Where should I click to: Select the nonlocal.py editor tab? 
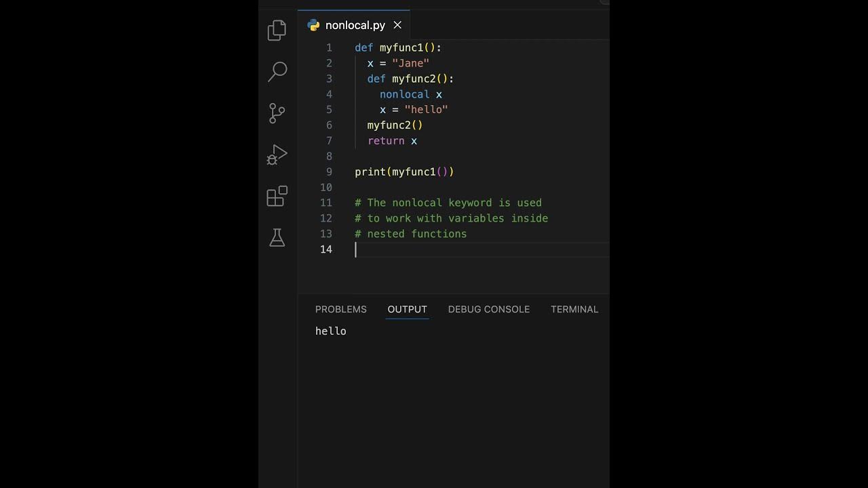(x=355, y=25)
